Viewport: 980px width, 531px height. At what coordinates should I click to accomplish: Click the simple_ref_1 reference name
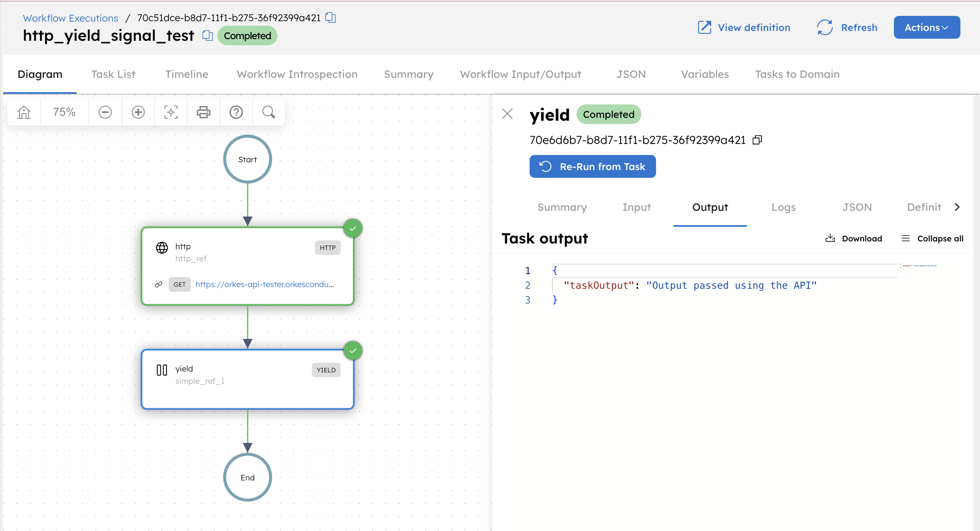click(200, 381)
